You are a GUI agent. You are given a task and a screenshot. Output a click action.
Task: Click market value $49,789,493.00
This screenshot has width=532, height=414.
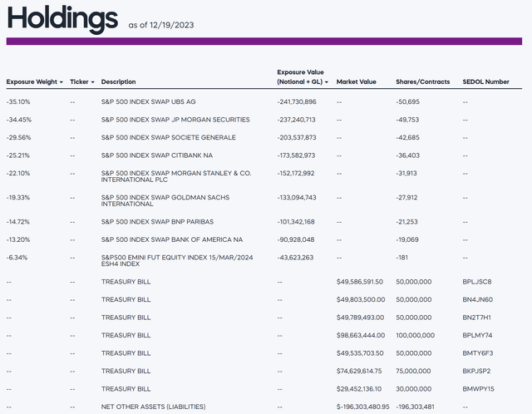point(360,318)
